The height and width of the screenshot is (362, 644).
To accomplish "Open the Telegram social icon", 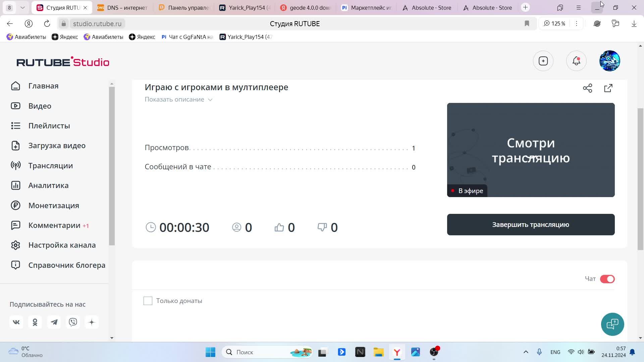I will point(54,322).
